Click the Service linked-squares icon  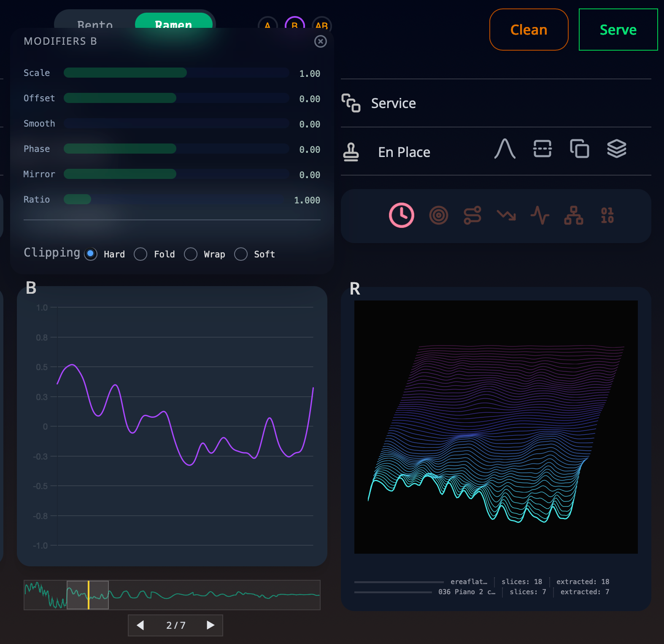[x=351, y=103]
